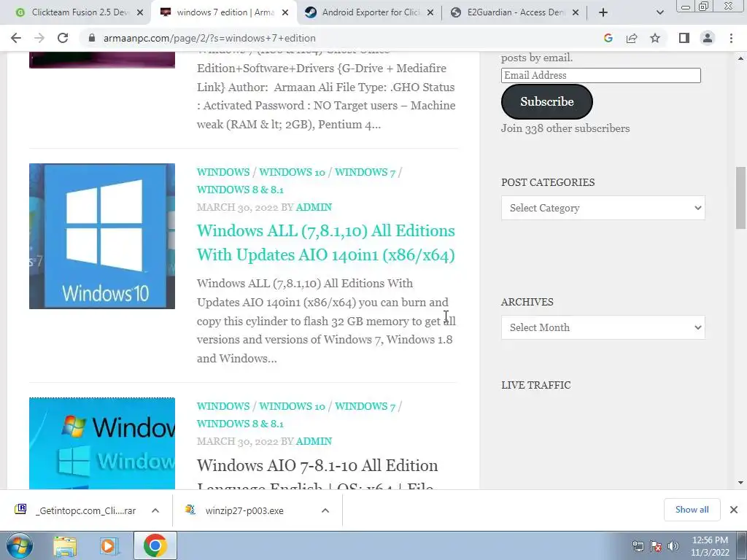This screenshot has height=560, width=747.
Task: Click the Email Address field
Action: click(601, 75)
